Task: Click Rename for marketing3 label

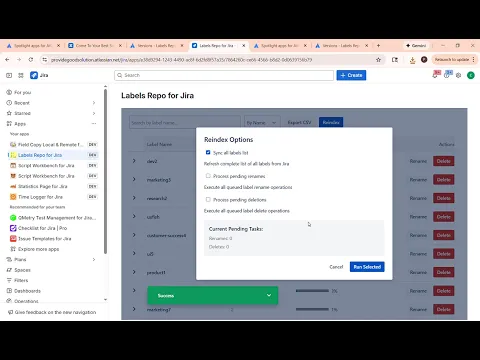Action: 418,180
